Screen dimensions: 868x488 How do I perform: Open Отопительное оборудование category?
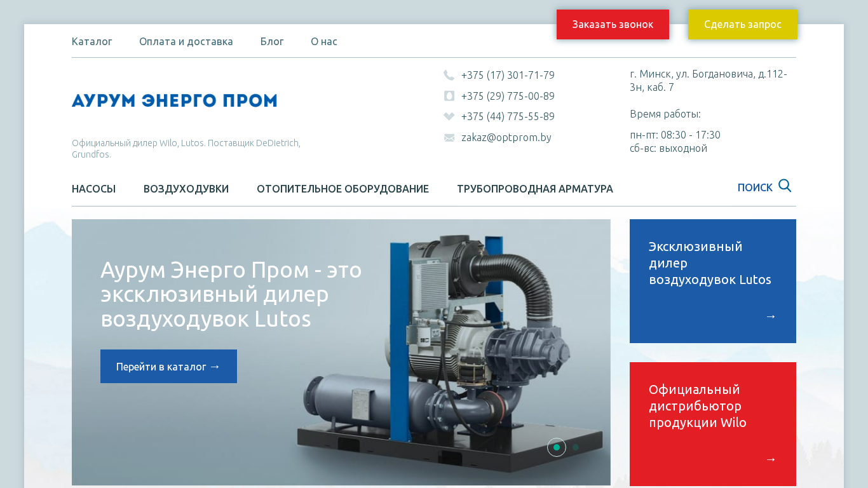tap(342, 189)
